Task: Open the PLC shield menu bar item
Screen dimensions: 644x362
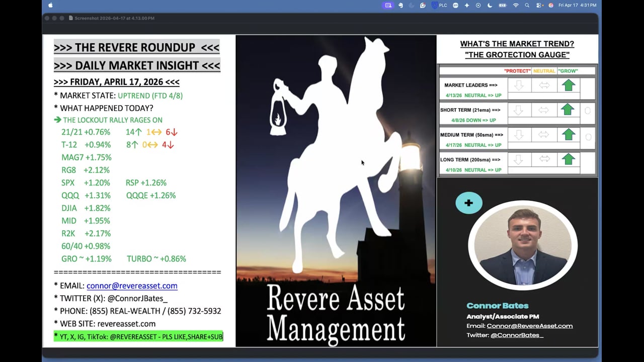Action: tap(439, 5)
